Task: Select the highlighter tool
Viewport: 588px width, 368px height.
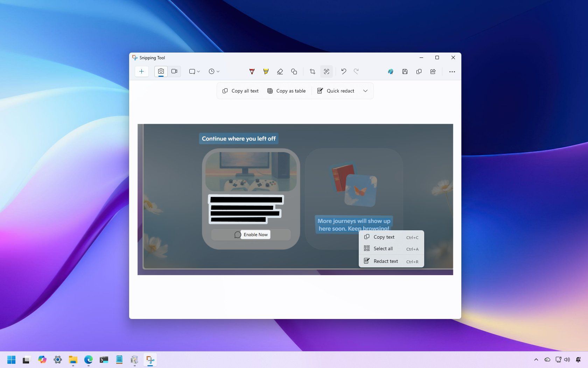Action: click(266, 71)
